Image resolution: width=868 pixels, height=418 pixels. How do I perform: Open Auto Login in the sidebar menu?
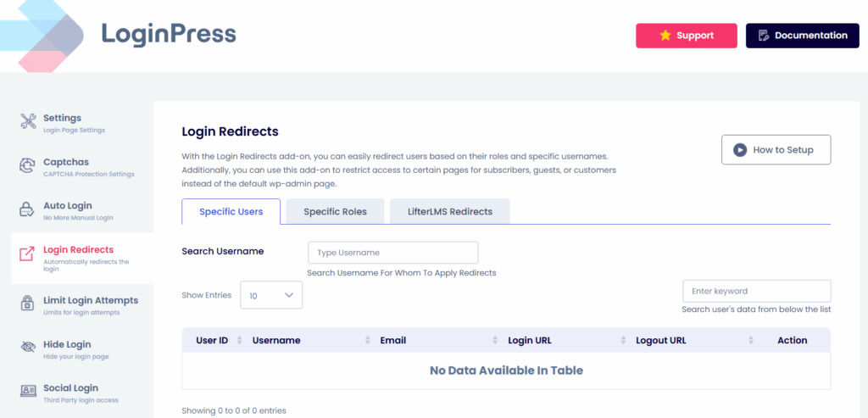(82, 210)
